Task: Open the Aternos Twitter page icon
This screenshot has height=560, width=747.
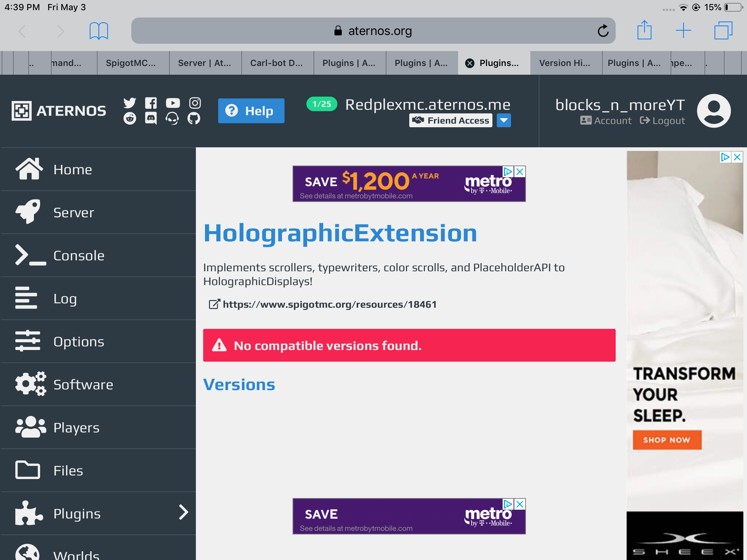Action: [129, 103]
